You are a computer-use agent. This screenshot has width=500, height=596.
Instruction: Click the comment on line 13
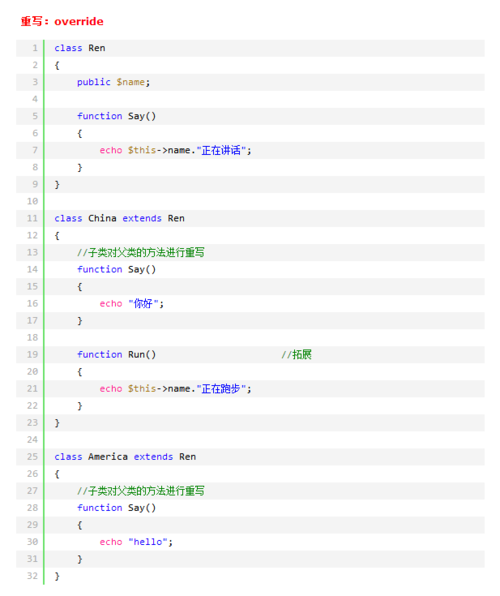click(x=141, y=252)
